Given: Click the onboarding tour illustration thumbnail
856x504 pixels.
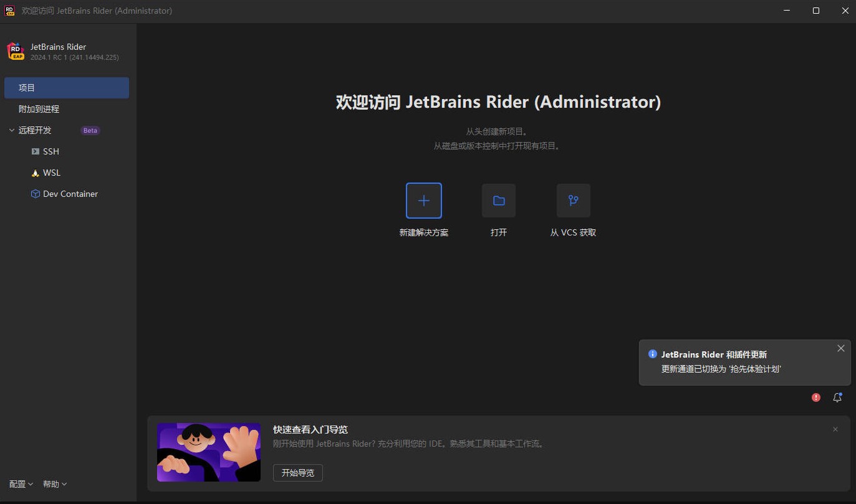Looking at the screenshot, I should pos(209,452).
